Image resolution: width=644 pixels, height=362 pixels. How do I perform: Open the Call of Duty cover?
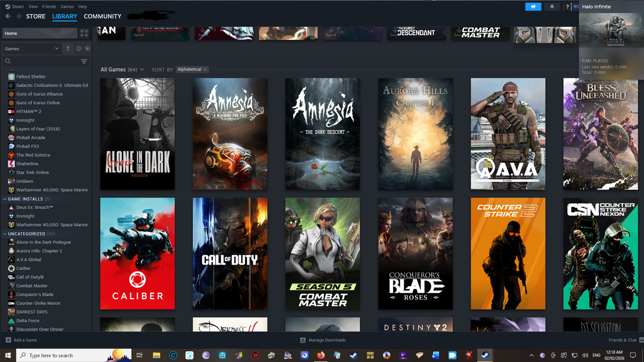coord(230,253)
